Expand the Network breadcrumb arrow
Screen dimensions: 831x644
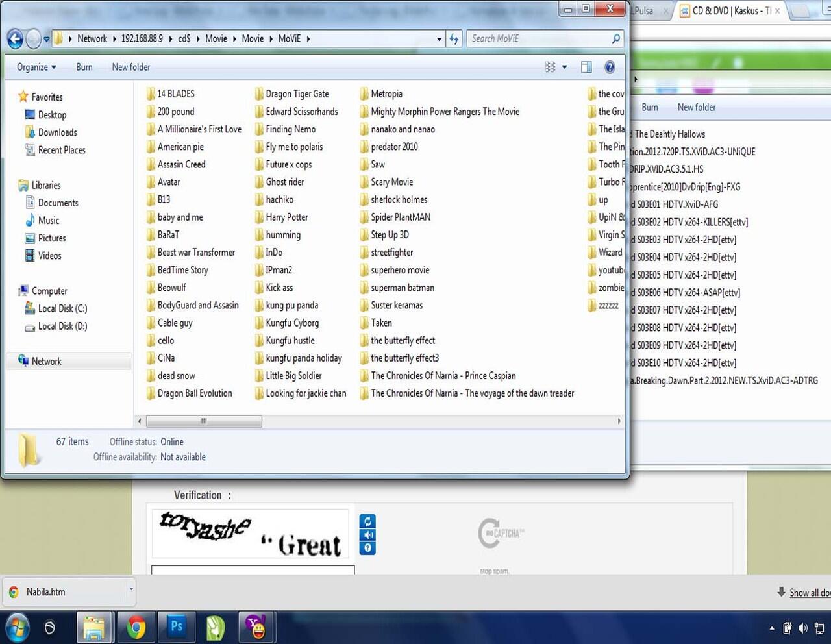114,39
